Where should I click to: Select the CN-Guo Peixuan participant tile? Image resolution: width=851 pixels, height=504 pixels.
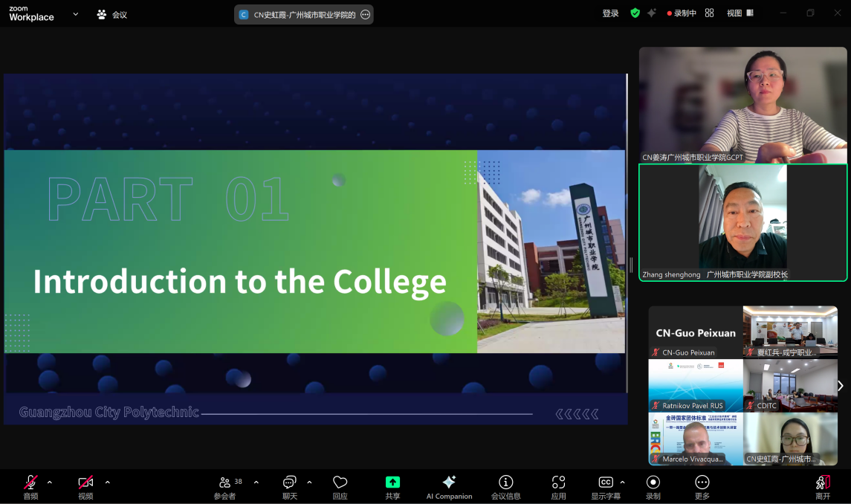coord(696,332)
